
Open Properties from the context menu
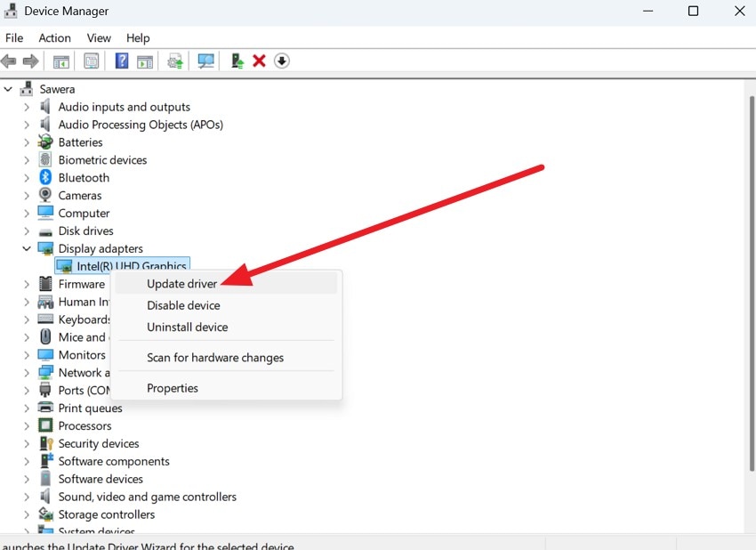226,388
